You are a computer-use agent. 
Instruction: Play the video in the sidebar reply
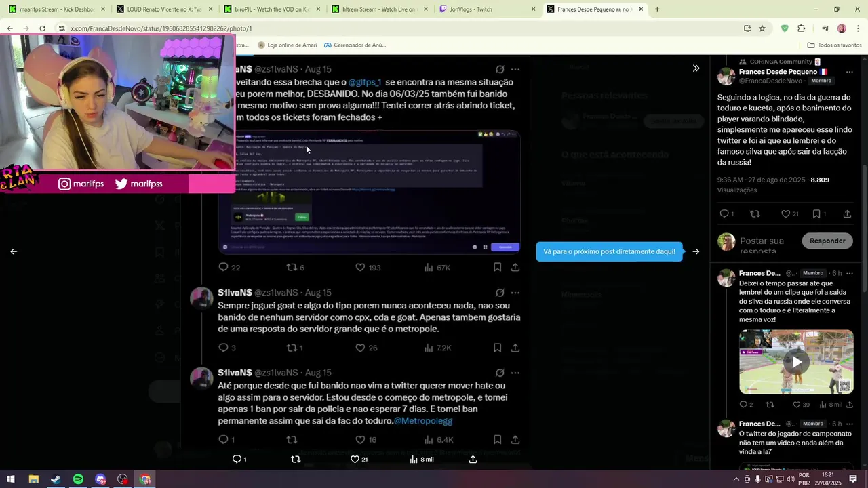click(796, 362)
